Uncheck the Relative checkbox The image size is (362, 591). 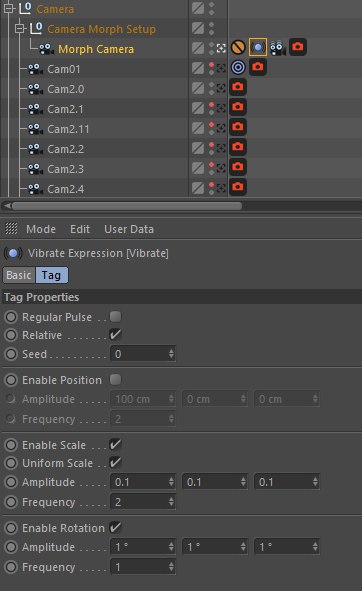(115, 334)
